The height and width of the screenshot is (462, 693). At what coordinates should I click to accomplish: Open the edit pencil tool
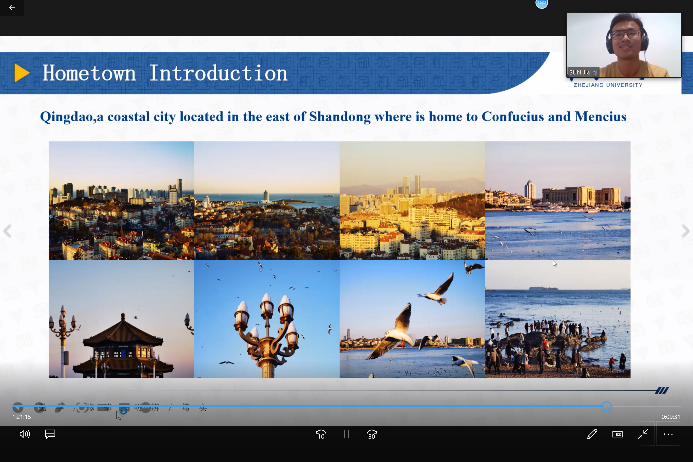coord(592,434)
